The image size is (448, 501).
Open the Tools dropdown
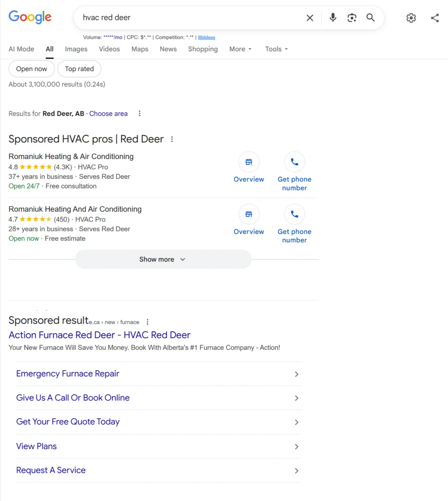tap(276, 49)
